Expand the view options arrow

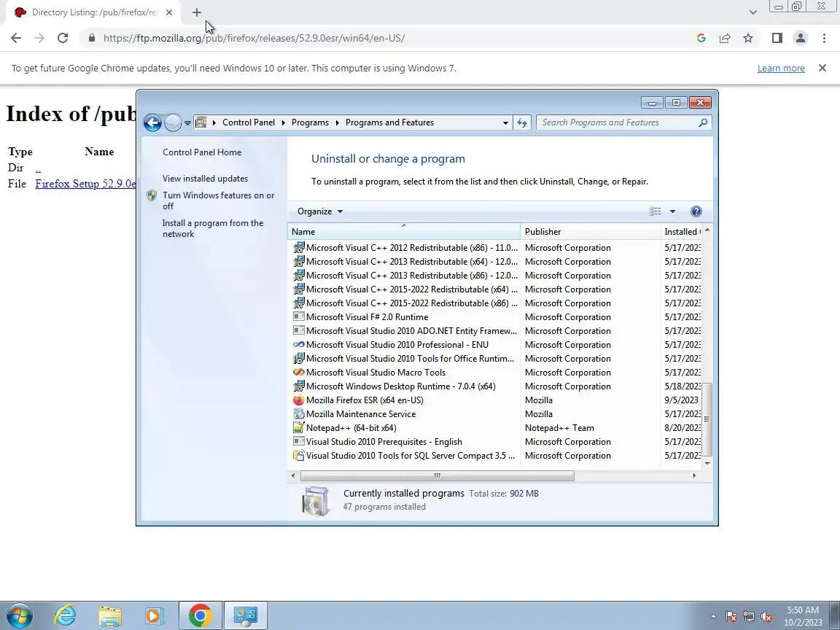pos(672,211)
